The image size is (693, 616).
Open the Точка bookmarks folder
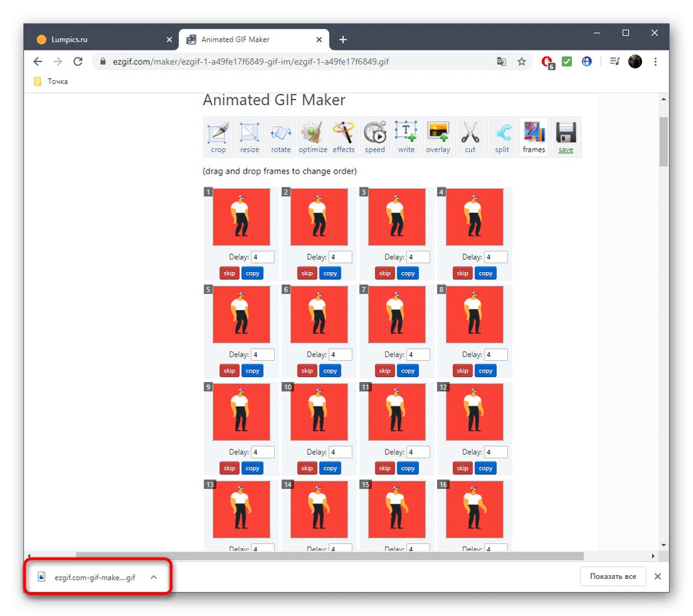click(x=51, y=81)
